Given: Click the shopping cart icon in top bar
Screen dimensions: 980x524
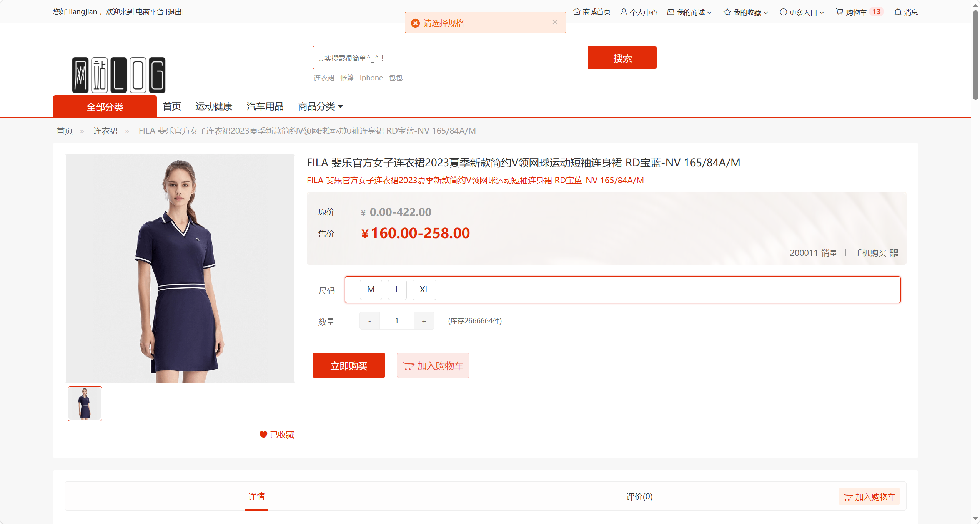Looking at the screenshot, I should [x=839, y=12].
